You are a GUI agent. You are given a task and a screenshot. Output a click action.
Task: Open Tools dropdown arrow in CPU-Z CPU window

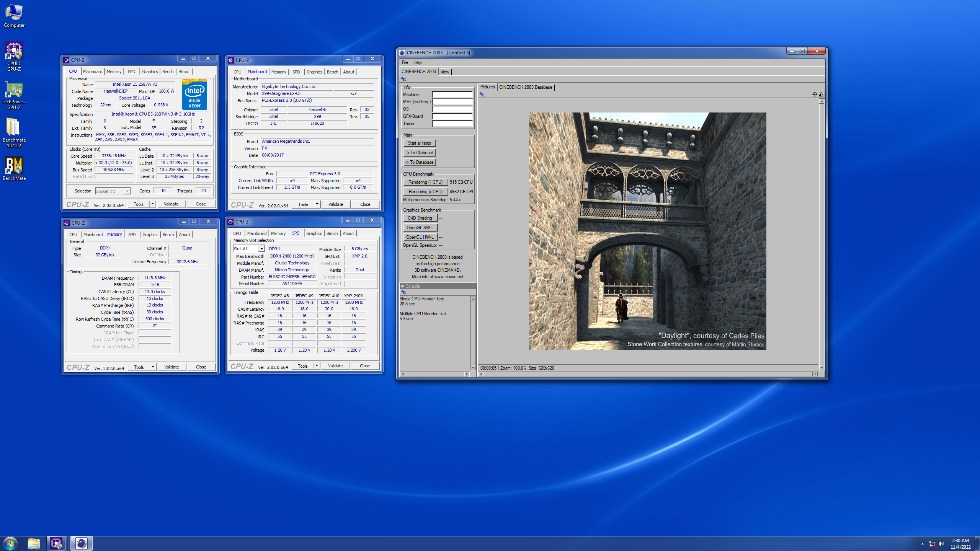coord(152,204)
